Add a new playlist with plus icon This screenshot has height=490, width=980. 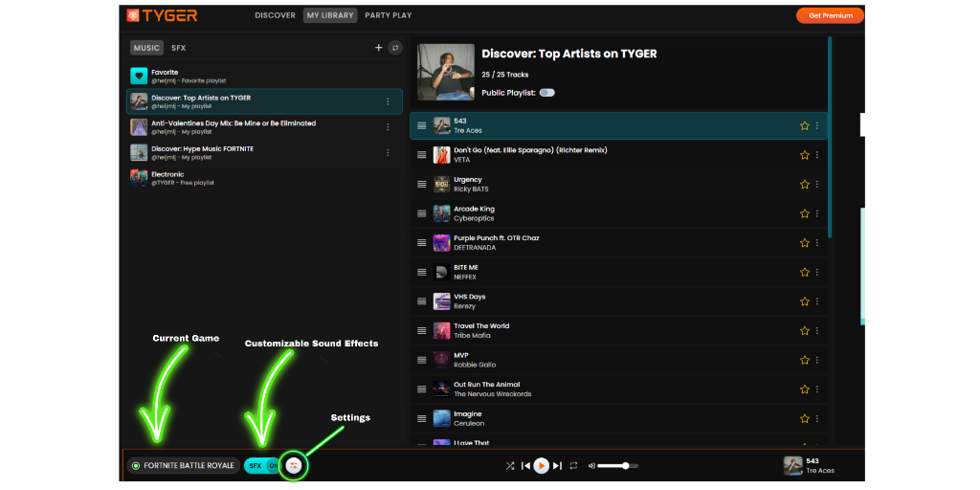point(378,48)
